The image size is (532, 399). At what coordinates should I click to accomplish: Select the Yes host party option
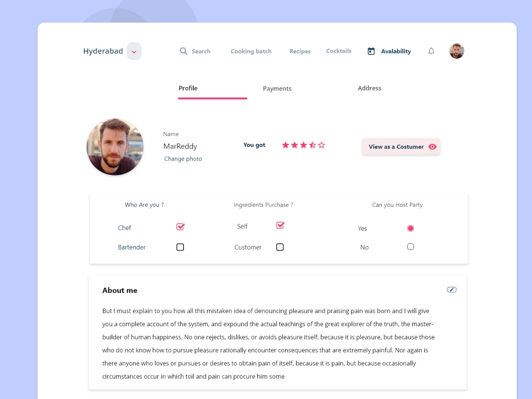[x=411, y=228]
